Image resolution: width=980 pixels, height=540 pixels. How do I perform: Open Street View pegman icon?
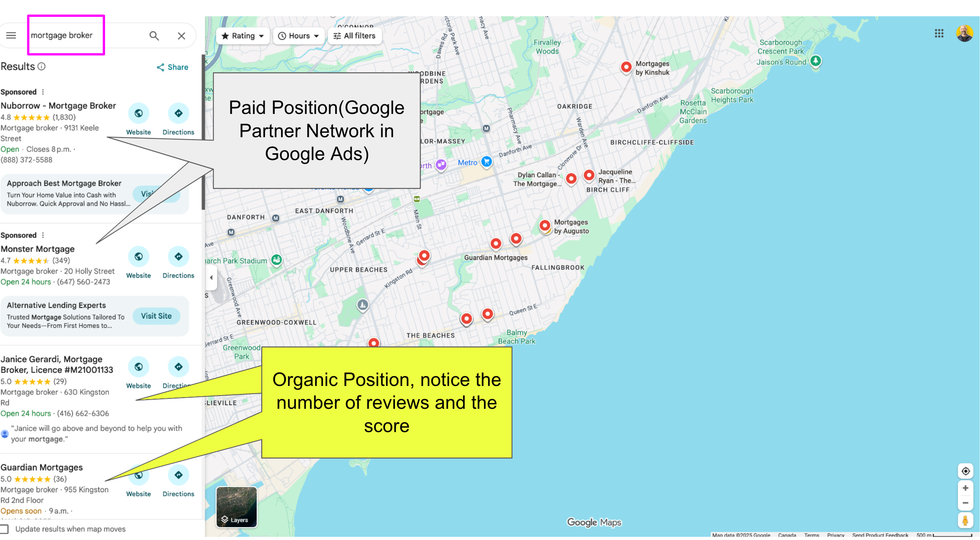click(965, 520)
